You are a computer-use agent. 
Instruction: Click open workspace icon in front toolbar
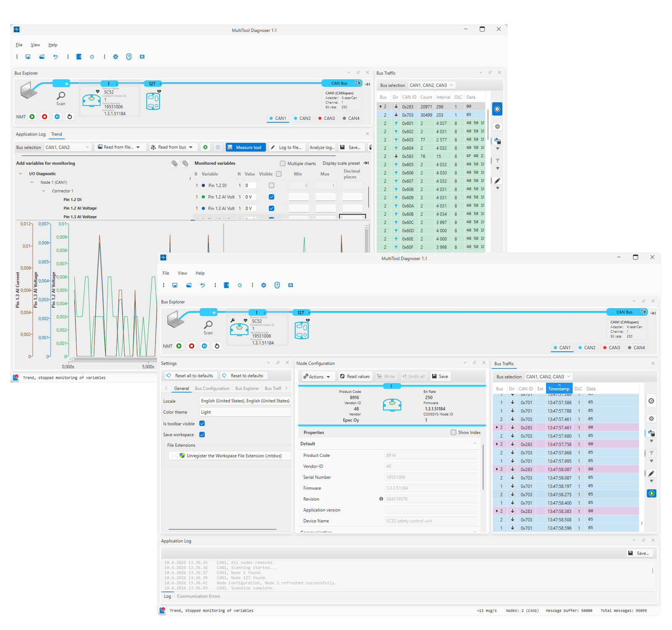(x=189, y=285)
